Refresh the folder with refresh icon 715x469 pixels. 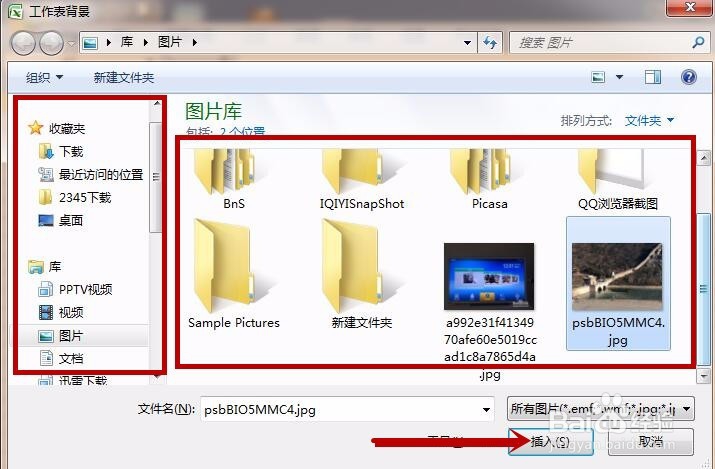[x=490, y=43]
